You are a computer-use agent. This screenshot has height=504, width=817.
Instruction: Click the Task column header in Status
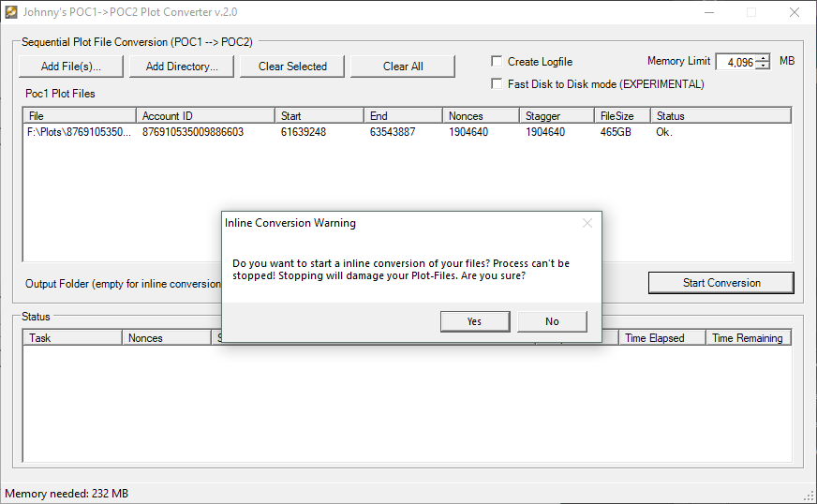pos(73,338)
